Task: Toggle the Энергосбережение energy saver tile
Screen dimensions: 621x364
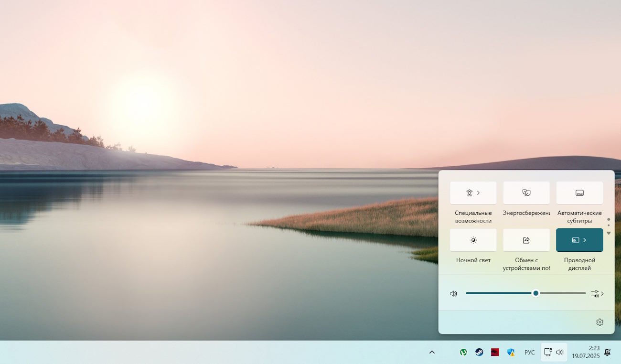Action: 526,193
